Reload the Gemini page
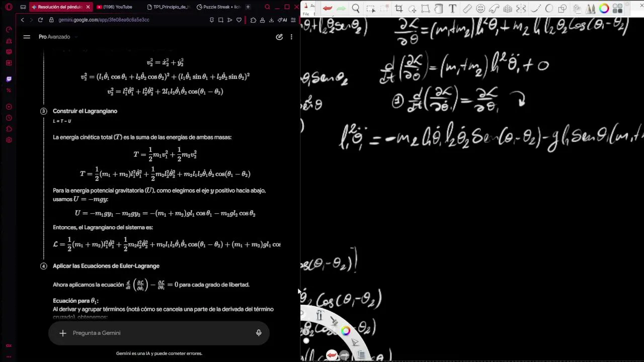 point(40,20)
